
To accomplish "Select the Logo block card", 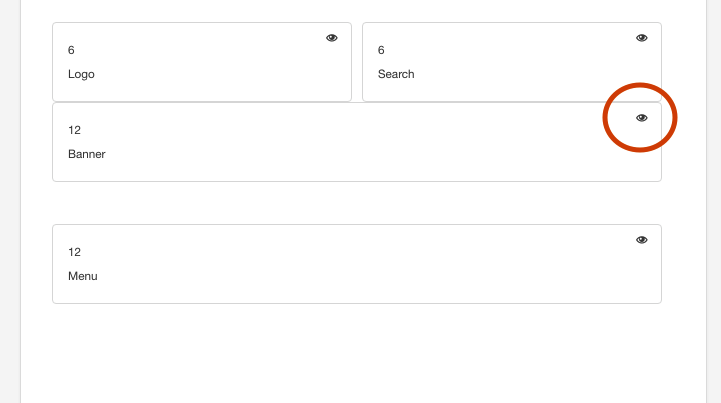I will coord(202,62).
